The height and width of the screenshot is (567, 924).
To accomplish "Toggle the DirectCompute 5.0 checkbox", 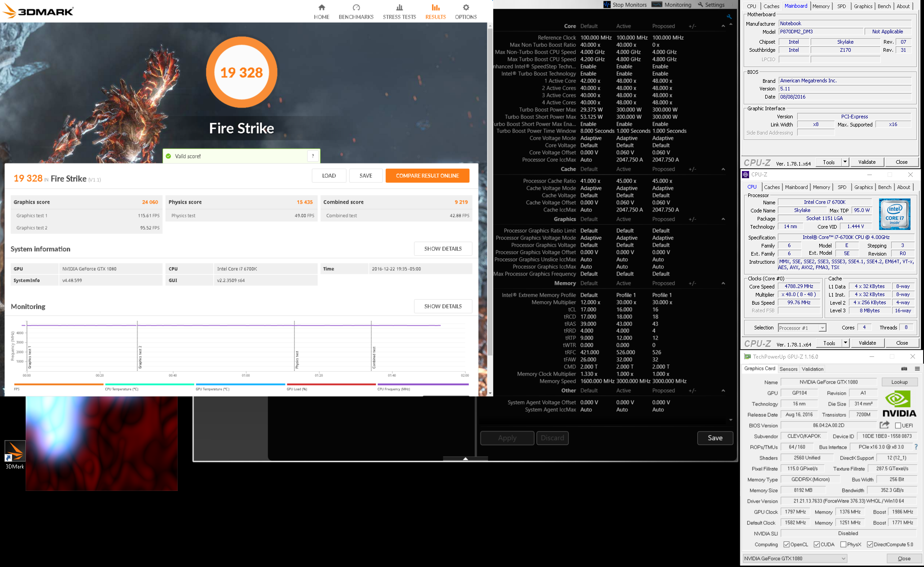I will click(870, 544).
